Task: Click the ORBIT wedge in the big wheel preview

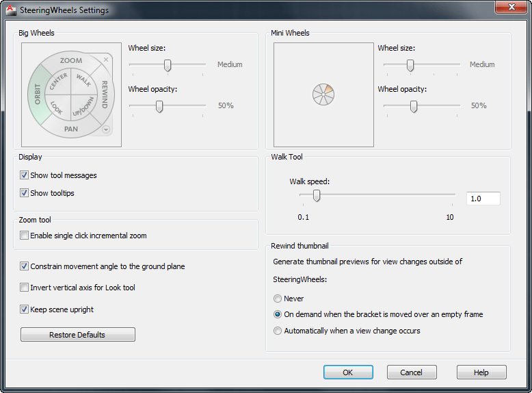Action: (38, 94)
